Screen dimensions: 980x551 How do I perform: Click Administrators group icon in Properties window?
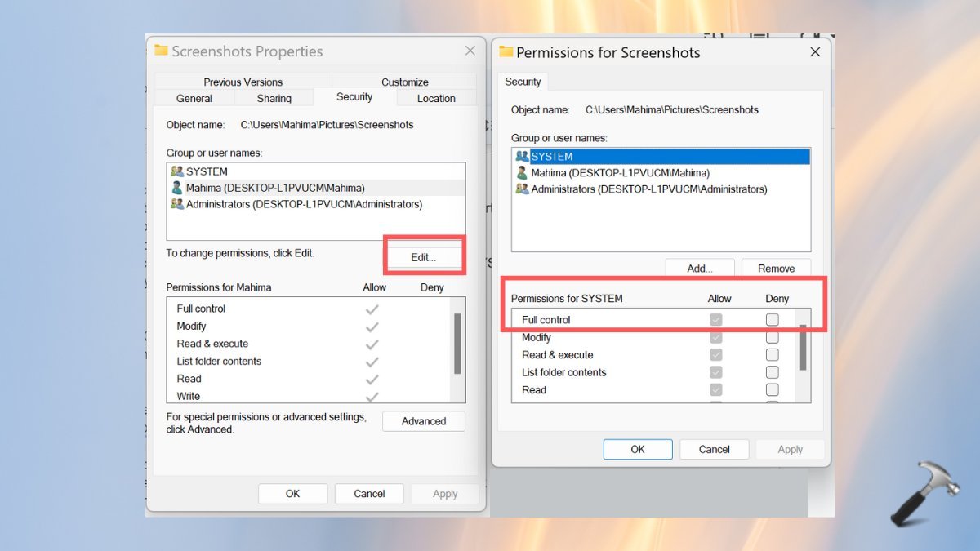(177, 204)
